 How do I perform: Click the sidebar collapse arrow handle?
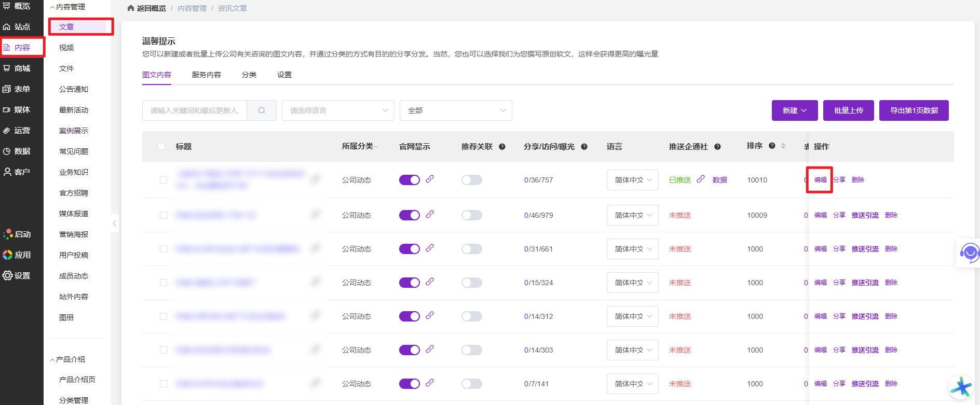[115, 224]
